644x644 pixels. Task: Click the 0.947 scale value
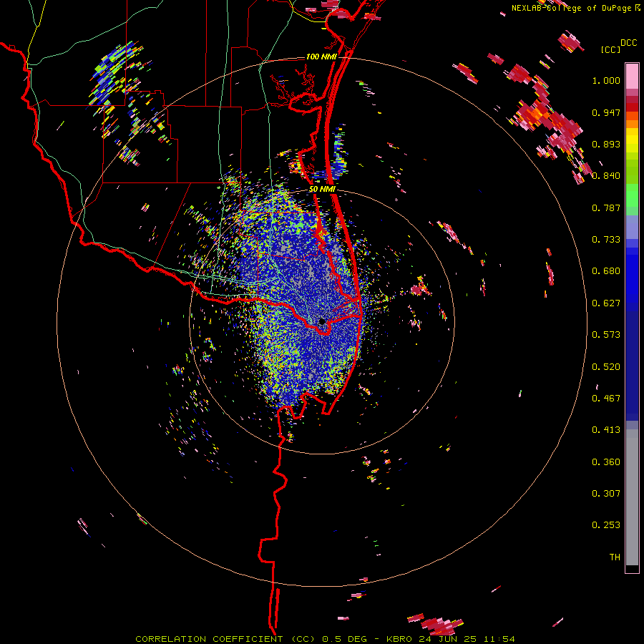(x=606, y=112)
